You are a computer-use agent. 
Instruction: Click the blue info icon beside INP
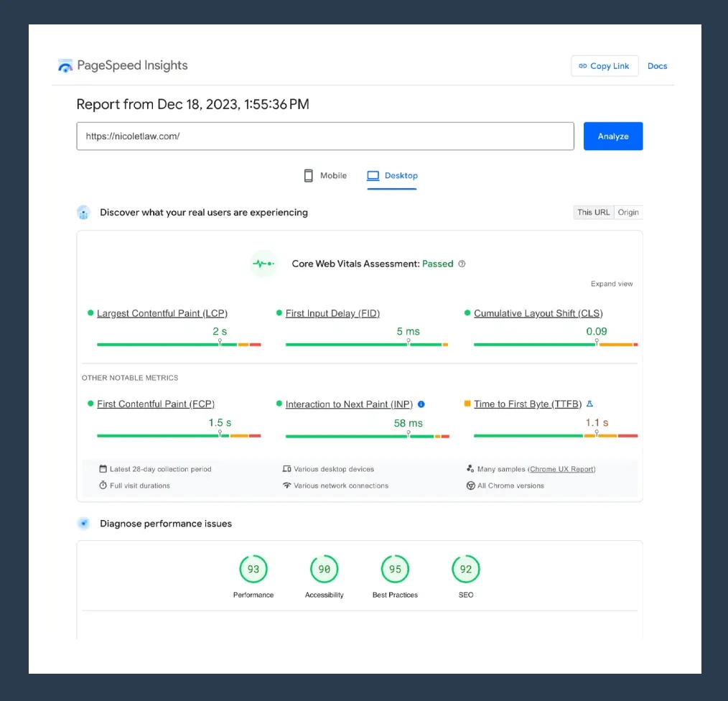421,404
